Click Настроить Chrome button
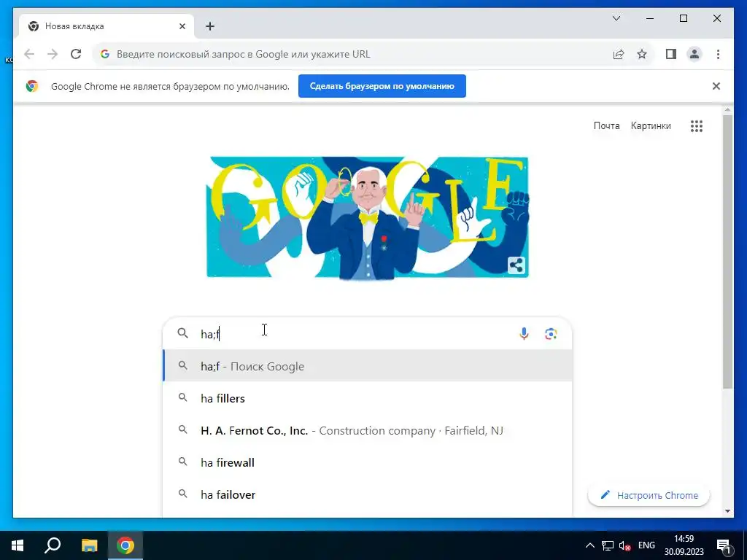747x560 pixels. (649, 495)
